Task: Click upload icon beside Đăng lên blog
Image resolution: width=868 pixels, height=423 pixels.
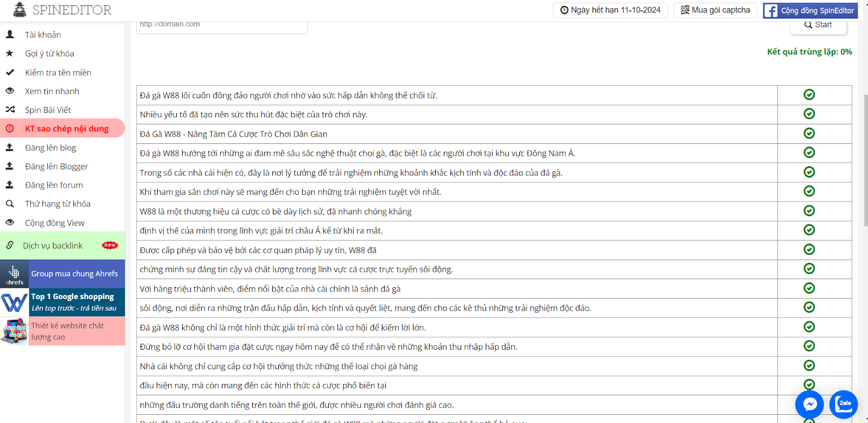Action: pos(10,147)
